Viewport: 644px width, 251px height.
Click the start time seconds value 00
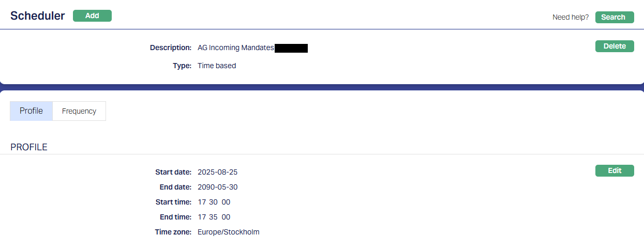pyautogui.click(x=226, y=202)
